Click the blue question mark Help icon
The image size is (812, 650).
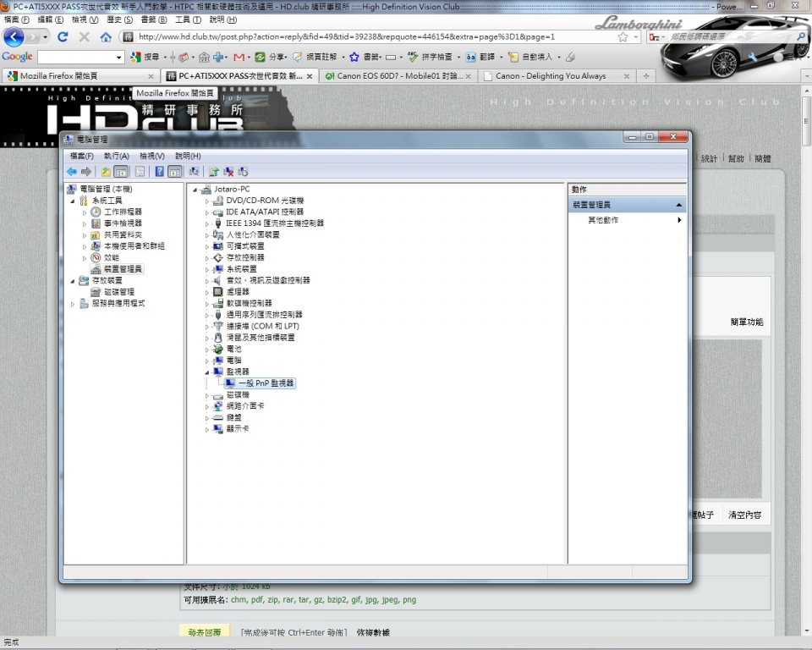click(160, 172)
